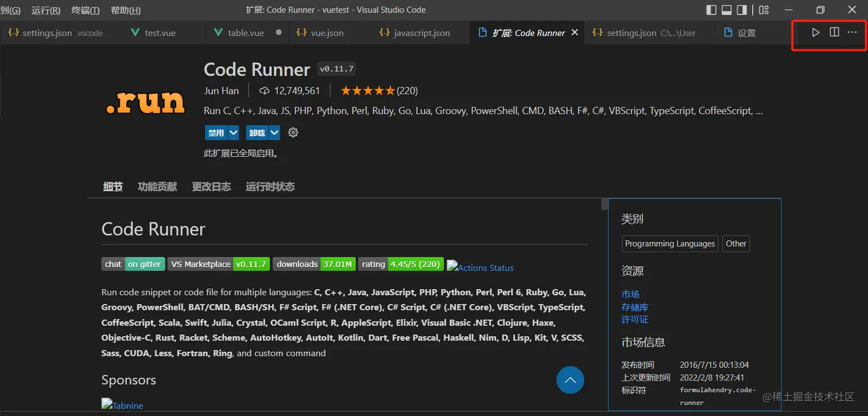Viewport: 868px width, 416px height.
Task: Click the version label v0.11.7 beside title
Action: click(x=337, y=69)
